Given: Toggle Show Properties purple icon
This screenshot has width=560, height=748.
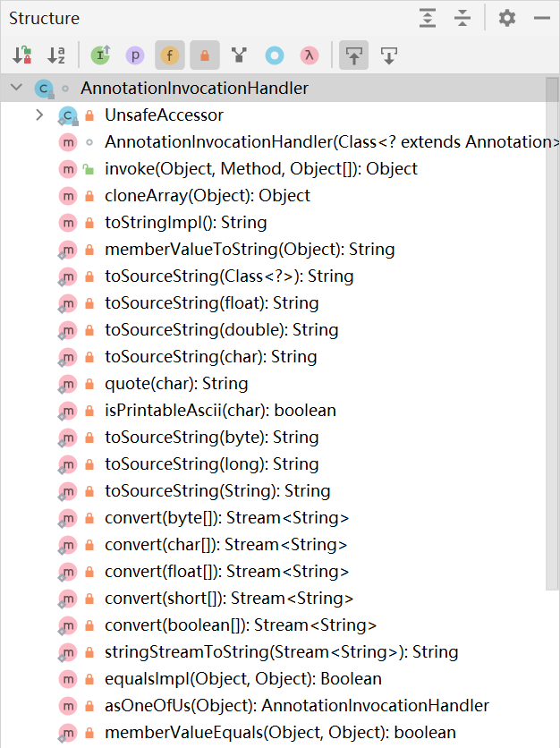Looking at the screenshot, I should click(x=135, y=55).
